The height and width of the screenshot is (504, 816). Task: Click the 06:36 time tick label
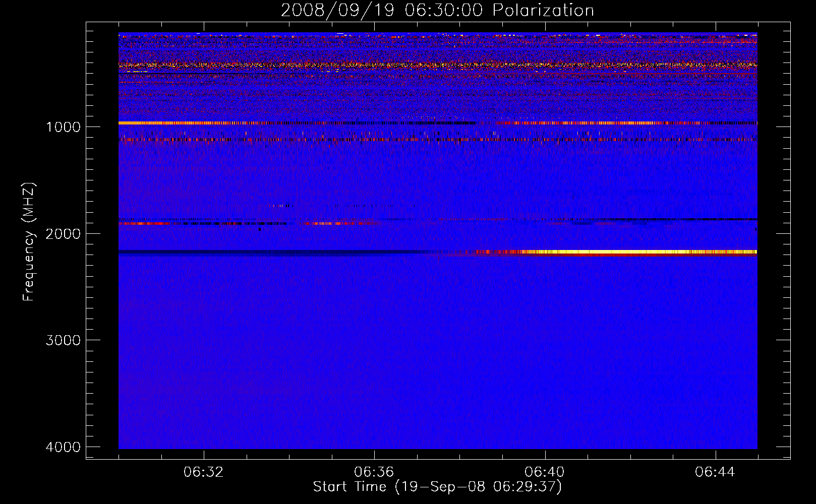pos(374,472)
